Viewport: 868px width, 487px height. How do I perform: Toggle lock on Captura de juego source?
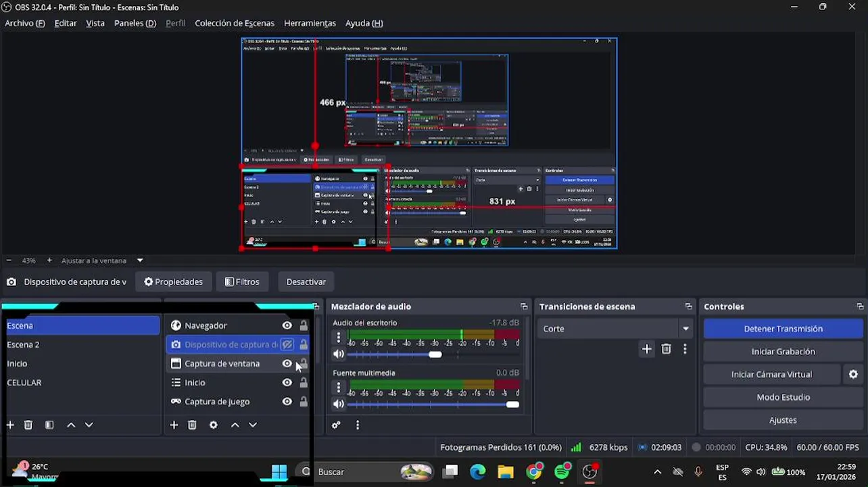click(x=304, y=401)
